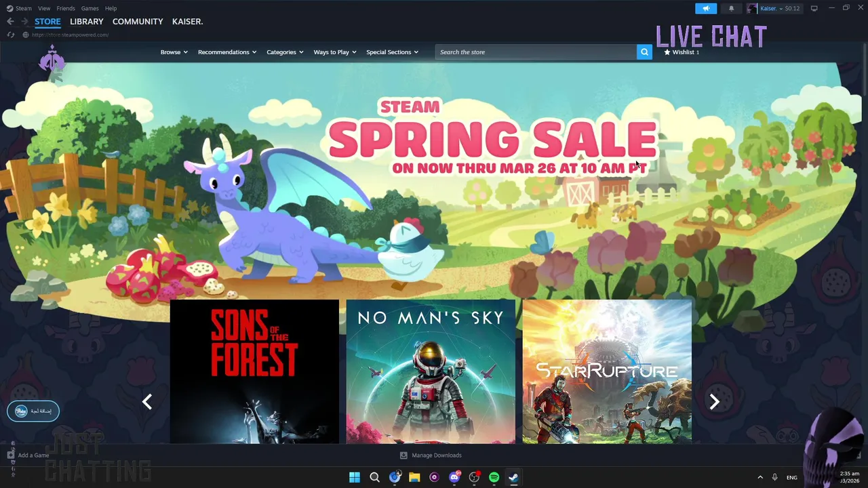Image resolution: width=868 pixels, height=488 pixels.
Task: Open Spotify from the taskbar
Action: 494,477
